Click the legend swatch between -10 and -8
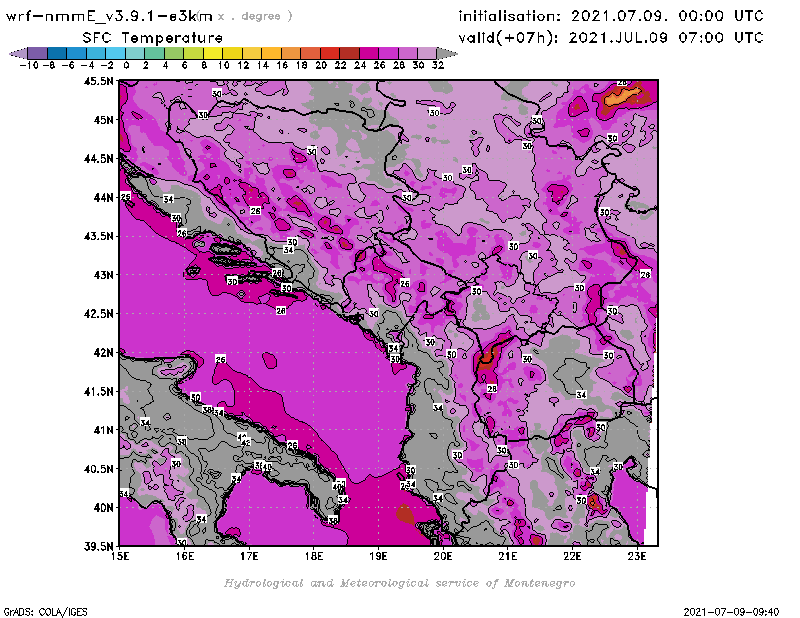 [x=38, y=53]
